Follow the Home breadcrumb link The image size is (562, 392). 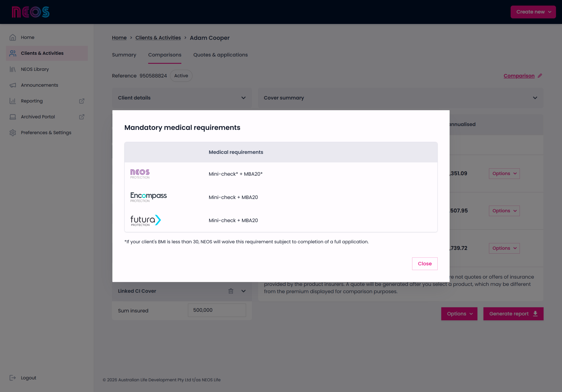coord(119,38)
